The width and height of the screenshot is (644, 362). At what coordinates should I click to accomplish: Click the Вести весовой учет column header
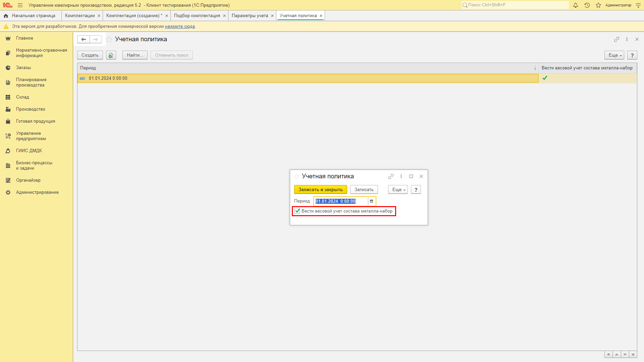588,68
